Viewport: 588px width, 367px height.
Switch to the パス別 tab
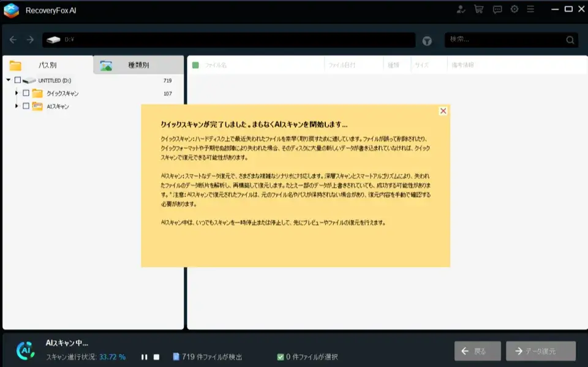pyautogui.click(x=48, y=65)
